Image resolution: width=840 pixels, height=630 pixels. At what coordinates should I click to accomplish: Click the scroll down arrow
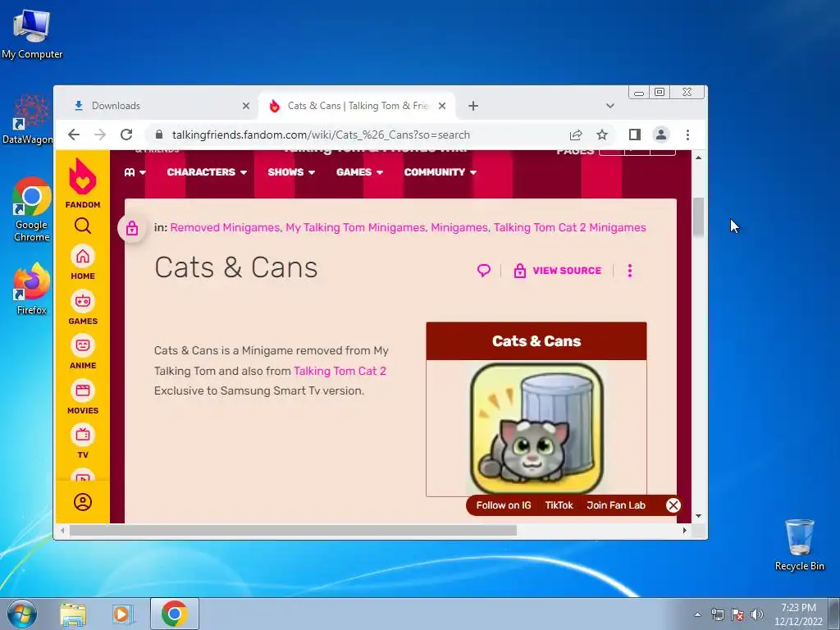click(698, 516)
